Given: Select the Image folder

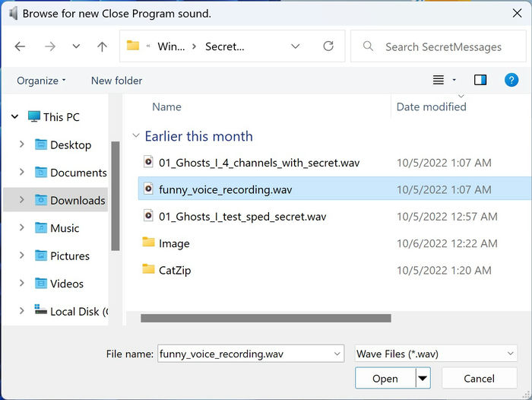Looking at the screenshot, I should coord(174,244).
